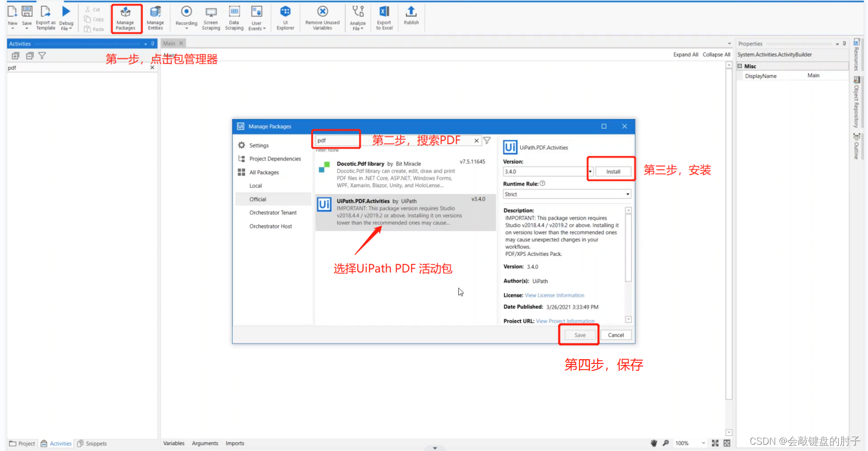Open Manage Entities tool
Image resolution: width=868 pixels, height=451 pixels.
point(155,18)
